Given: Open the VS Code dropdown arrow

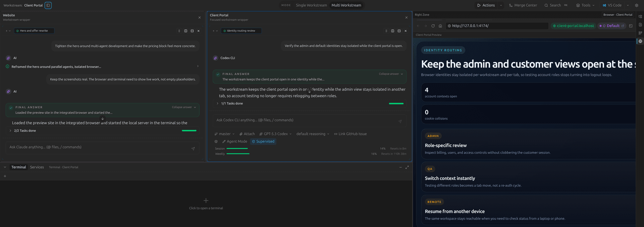Looking at the screenshot, I should [628, 5].
